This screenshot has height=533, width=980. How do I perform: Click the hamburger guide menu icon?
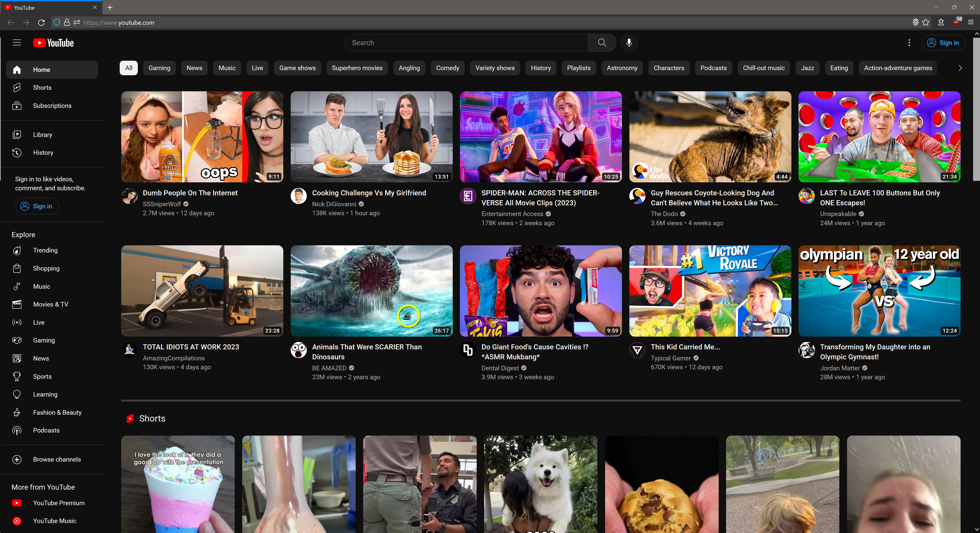coord(17,43)
